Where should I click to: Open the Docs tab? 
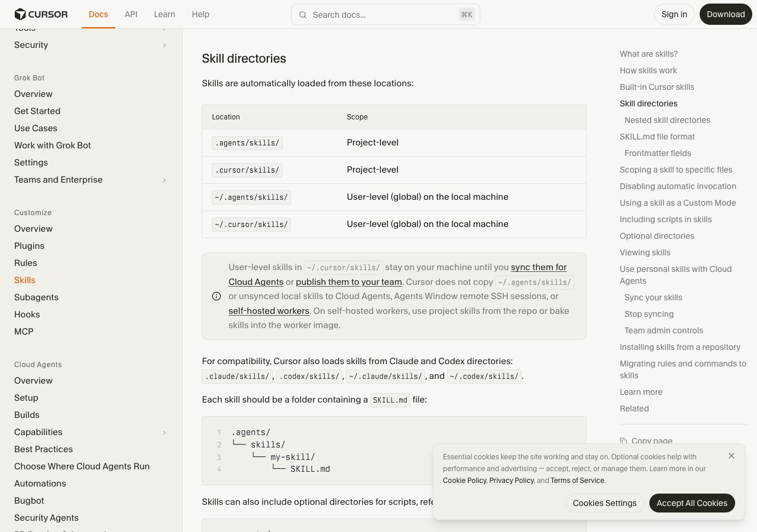pos(98,14)
